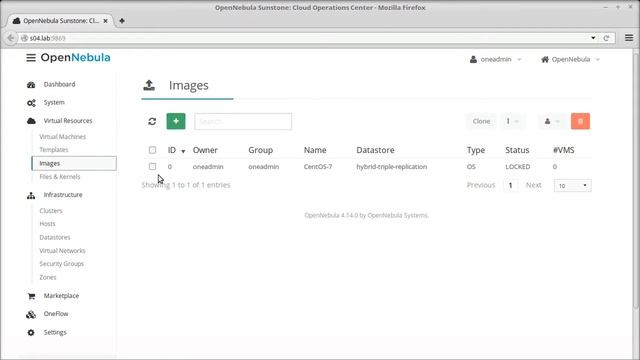
Task: Add a new image with green plus button
Action: tap(176, 121)
